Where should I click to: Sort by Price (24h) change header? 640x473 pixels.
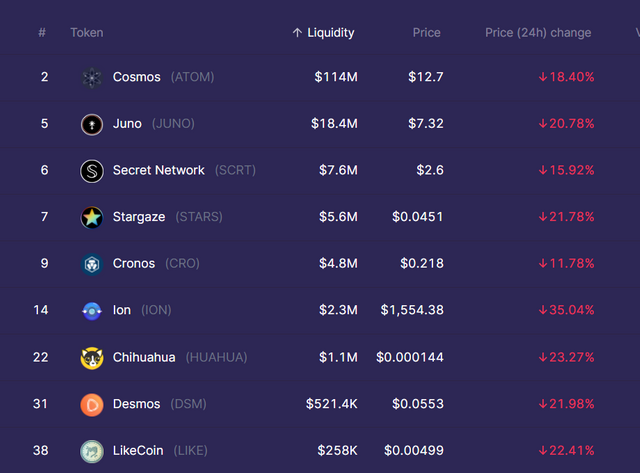(x=538, y=33)
